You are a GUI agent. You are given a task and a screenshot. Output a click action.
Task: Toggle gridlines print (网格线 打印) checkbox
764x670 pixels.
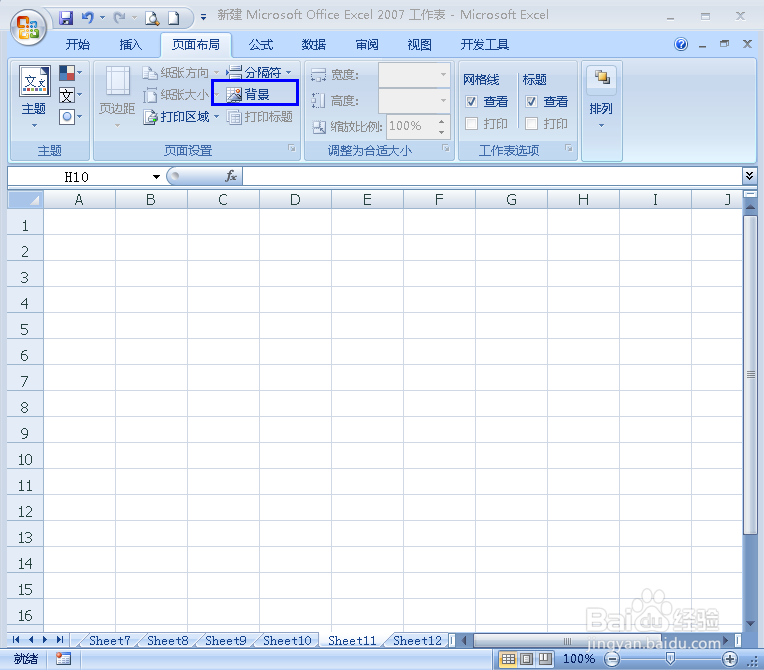[471, 124]
